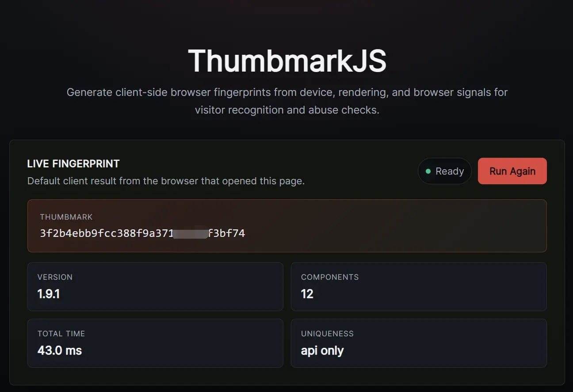573x392 pixels.
Task: Select the 'api only' uniqueness value
Action: (322, 350)
